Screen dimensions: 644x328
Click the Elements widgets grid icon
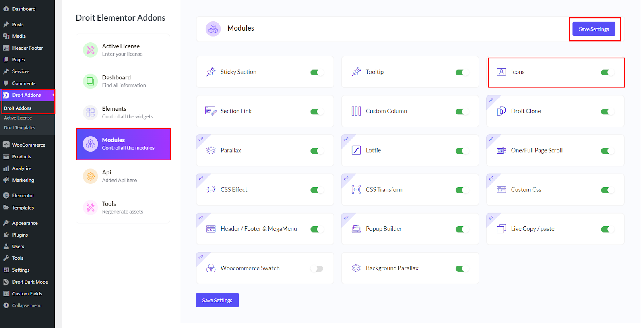pyautogui.click(x=91, y=112)
